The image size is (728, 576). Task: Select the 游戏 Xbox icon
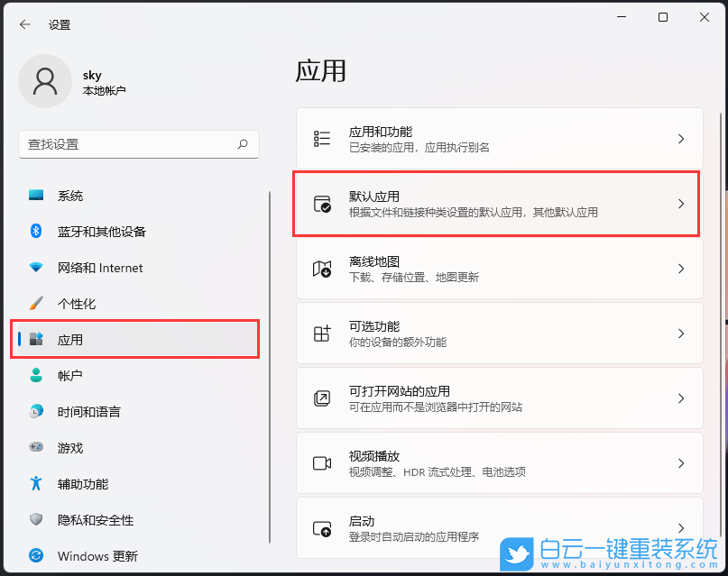pyautogui.click(x=33, y=448)
